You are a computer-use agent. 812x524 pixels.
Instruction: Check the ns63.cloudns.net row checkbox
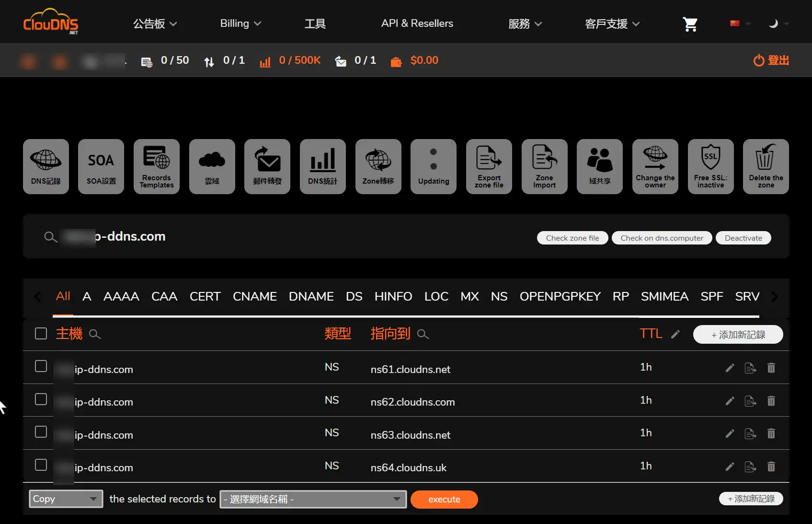click(x=41, y=432)
